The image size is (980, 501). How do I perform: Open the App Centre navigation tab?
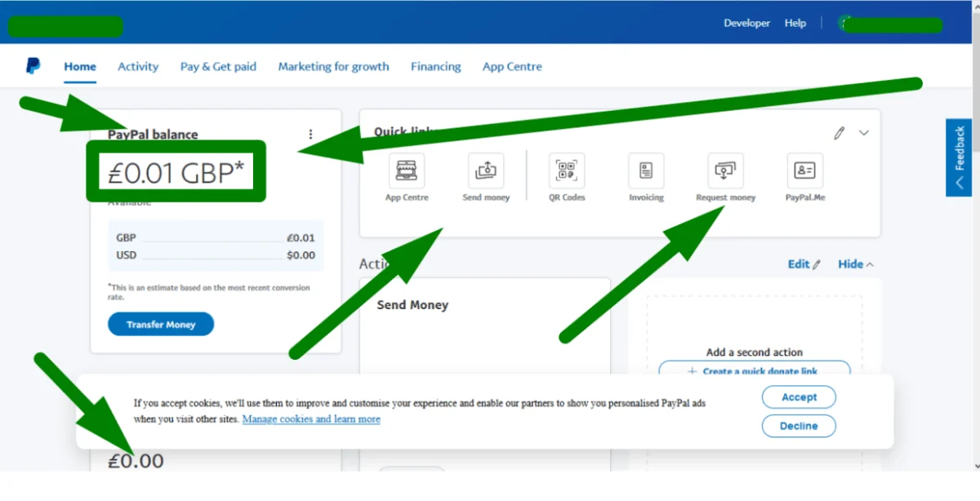512,67
